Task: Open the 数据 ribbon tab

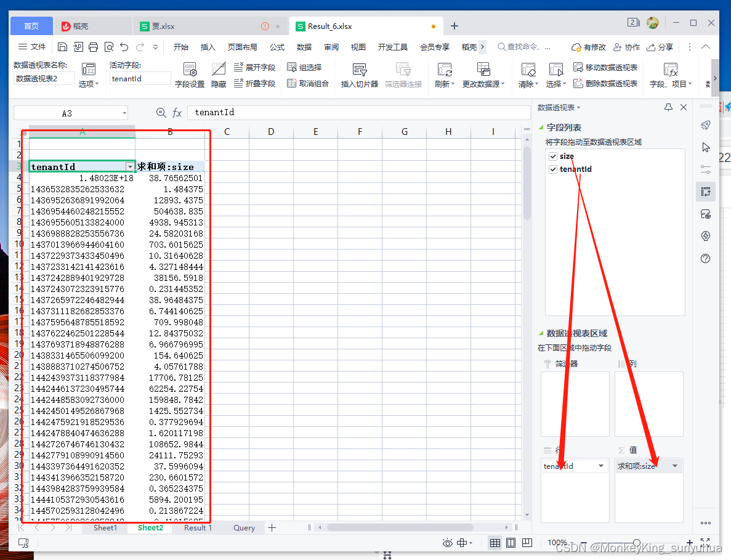Action: [304, 47]
